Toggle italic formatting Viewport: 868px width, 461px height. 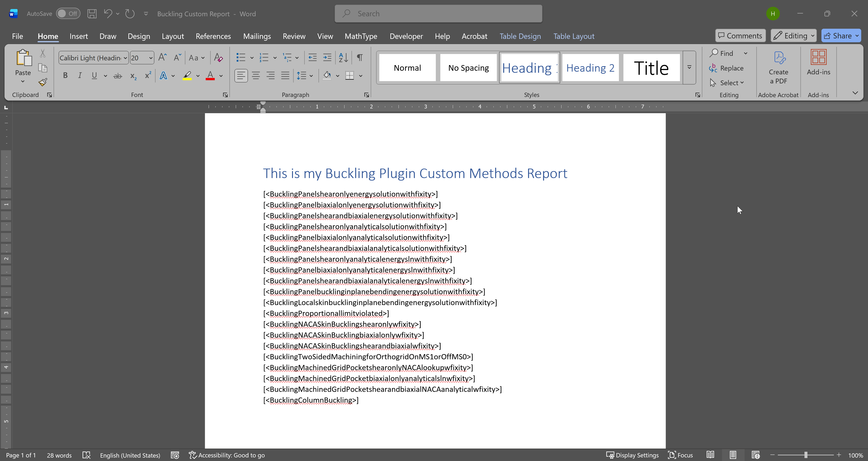pos(80,75)
